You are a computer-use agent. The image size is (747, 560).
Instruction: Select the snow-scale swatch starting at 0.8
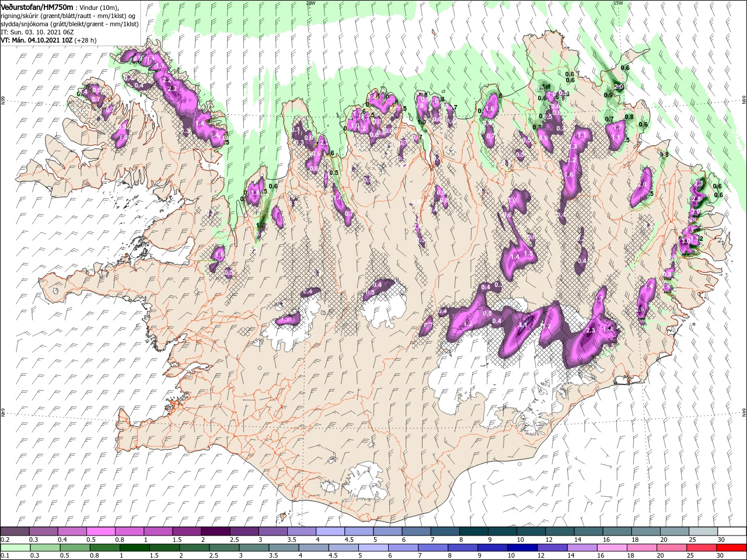[129, 531]
